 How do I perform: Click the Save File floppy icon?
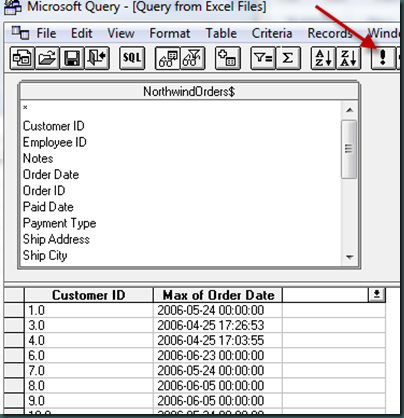72,58
